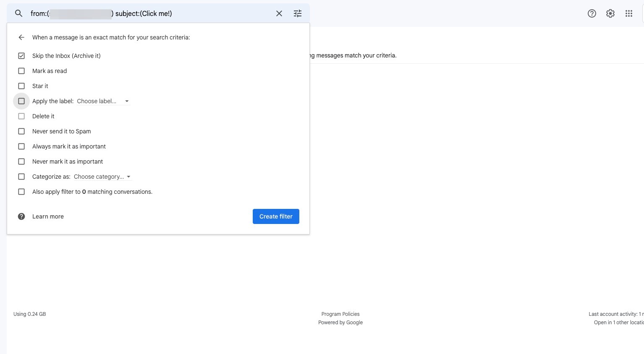Tick the Delete it checkbox
644x354 pixels.
21,116
